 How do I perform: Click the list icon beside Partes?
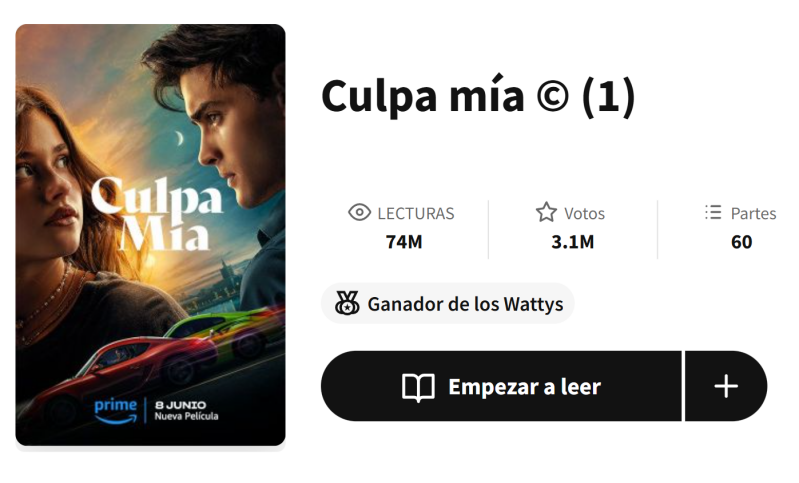click(x=713, y=212)
